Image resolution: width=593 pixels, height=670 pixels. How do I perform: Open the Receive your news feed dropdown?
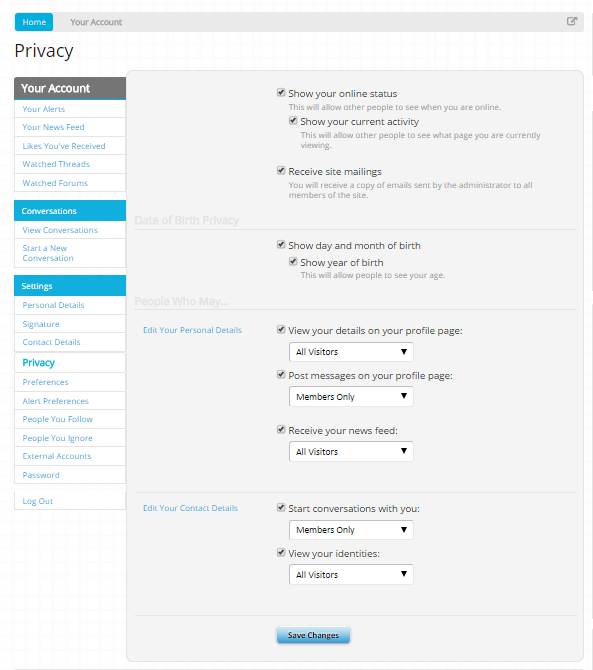351,451
